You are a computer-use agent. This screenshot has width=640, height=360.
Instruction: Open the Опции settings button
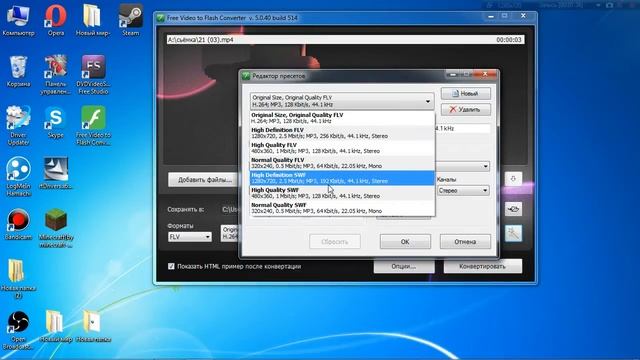tap(404, 266)
